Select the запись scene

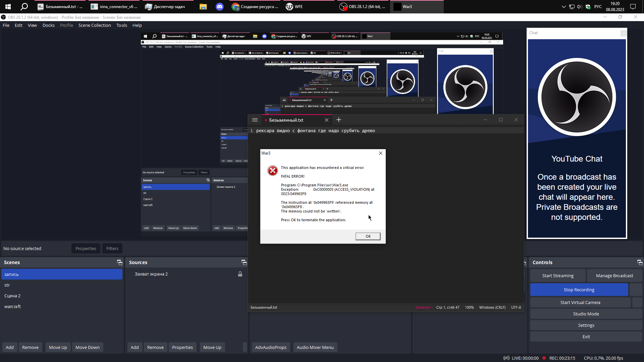point(62,274)
